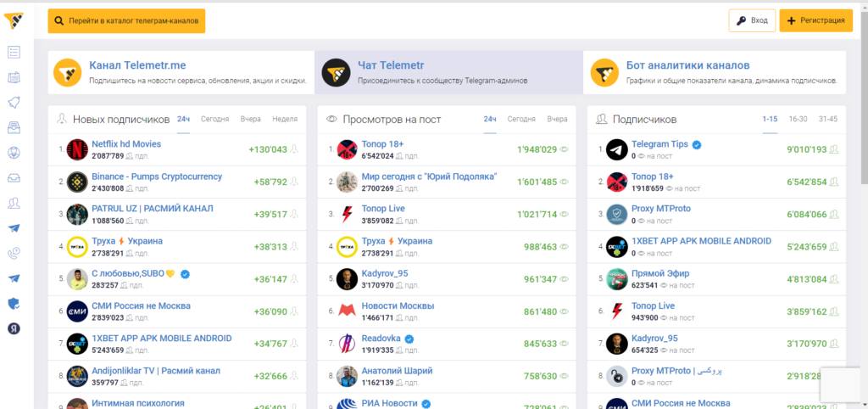This screenshot has height=409, width=868.
Task: Select the Неделя tab in Новых подписчиков
Action: (285, 119)
